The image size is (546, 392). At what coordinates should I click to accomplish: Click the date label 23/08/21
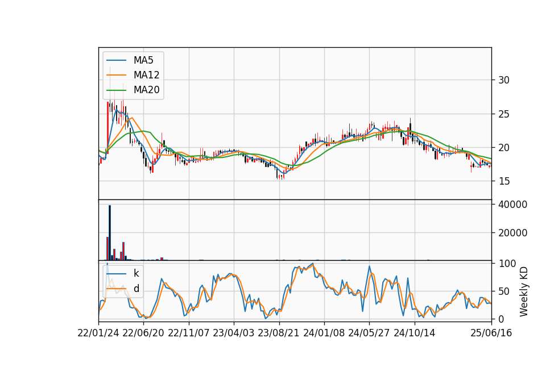point(279,333)
